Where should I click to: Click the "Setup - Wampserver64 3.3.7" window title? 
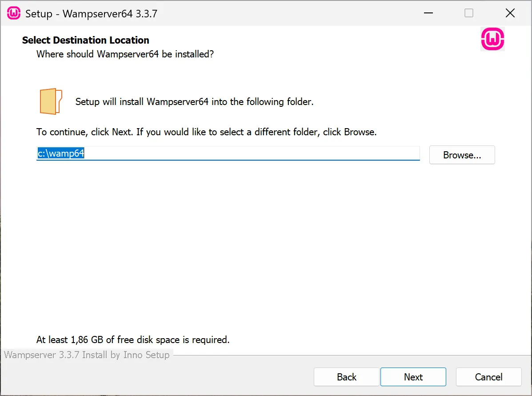[x=91, y=13]
